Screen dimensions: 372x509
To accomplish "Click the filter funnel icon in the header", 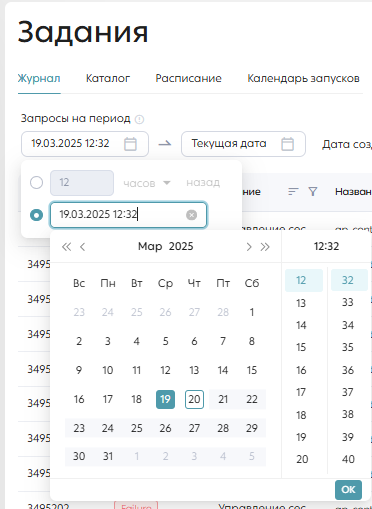I will [x=313, y=192].
